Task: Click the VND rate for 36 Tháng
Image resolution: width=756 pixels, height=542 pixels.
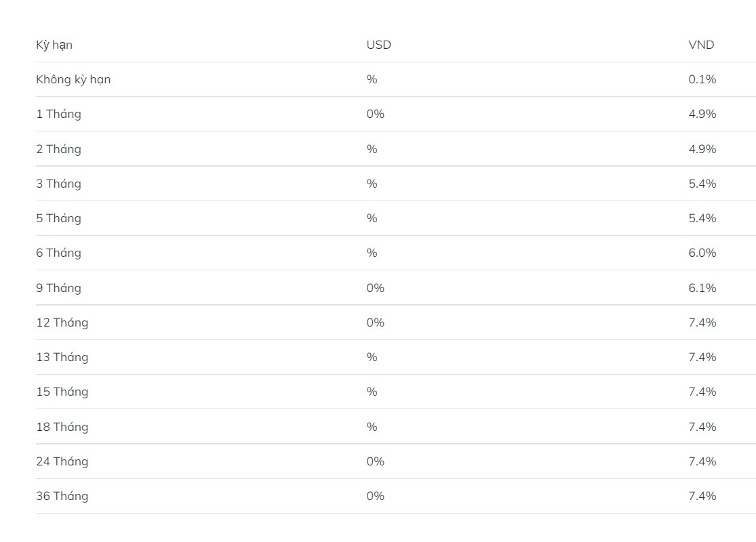Action: (x=702, y=496)
